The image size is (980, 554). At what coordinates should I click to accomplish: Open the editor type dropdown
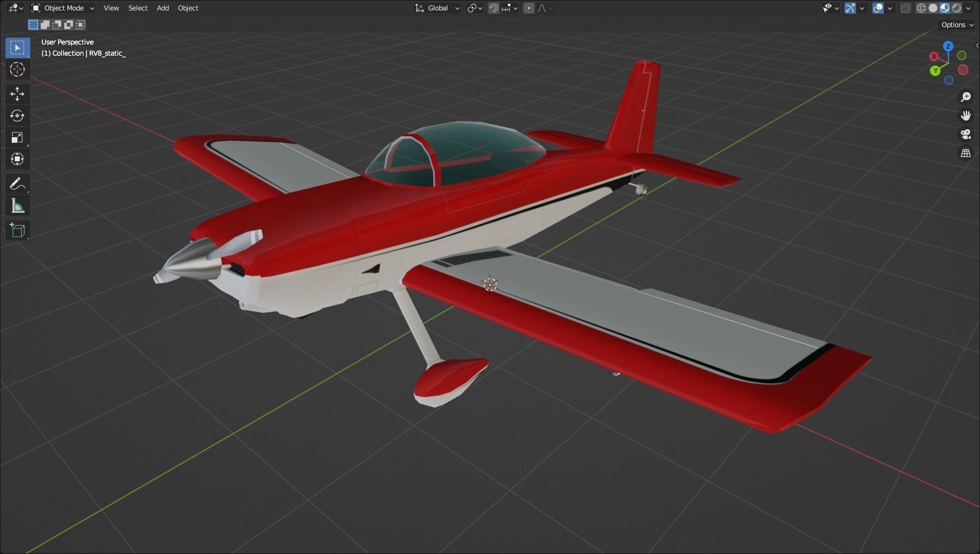tap(15, 8)
